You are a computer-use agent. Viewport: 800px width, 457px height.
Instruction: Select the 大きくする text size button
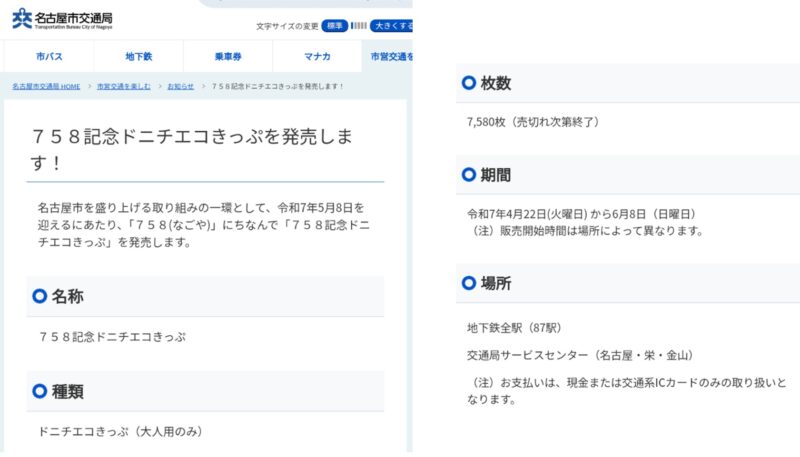(x=391, y=26)
